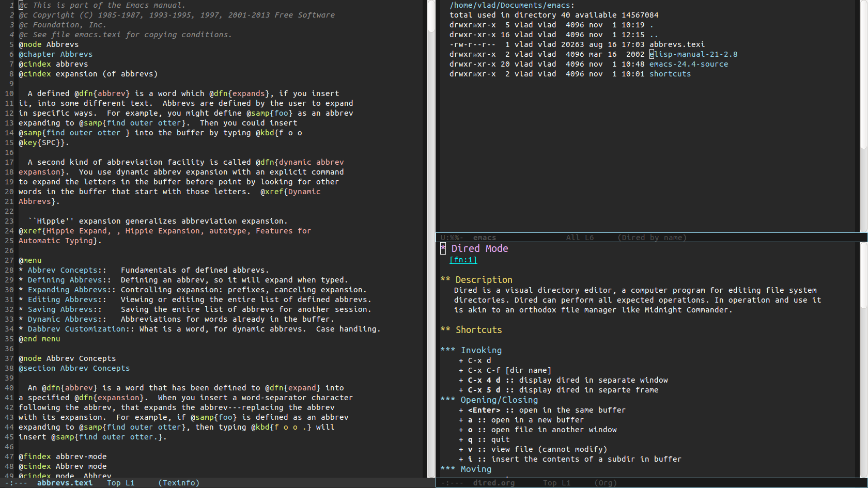The width and height of the screenshot is (868, 488).
Task: Click '@end menu' on line 35
Action: point(39,339)
